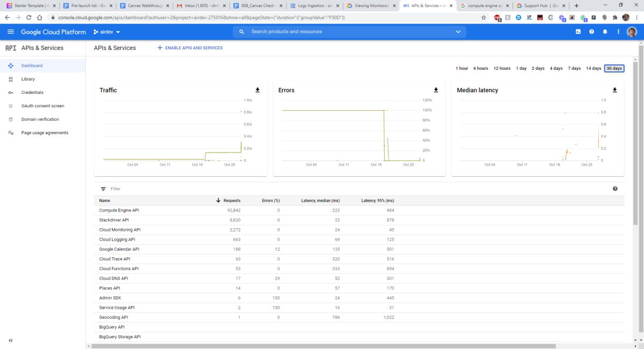Open the user account avatar
The height and width of the screenshot is (349, 644).
pos(632,32)
